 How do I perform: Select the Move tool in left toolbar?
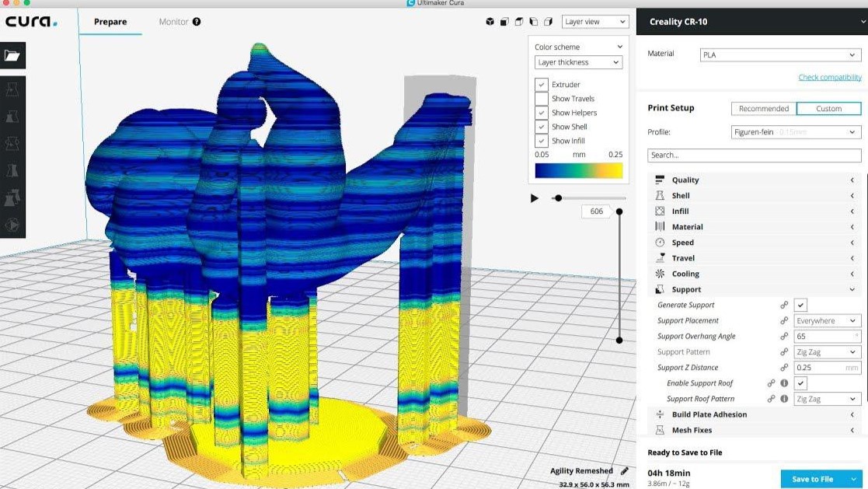[12, 89]
